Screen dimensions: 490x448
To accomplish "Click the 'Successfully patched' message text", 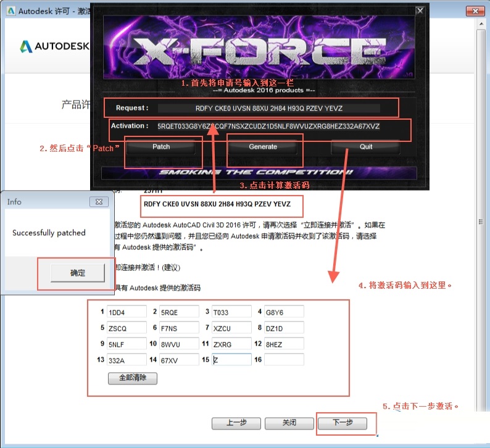I will 49,233.
